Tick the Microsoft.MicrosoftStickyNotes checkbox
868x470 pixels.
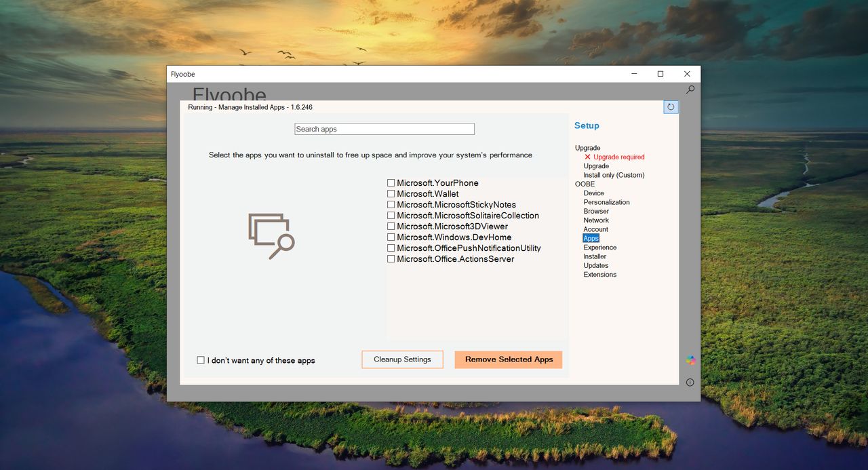pyautogui.click(x=391, y=205)
